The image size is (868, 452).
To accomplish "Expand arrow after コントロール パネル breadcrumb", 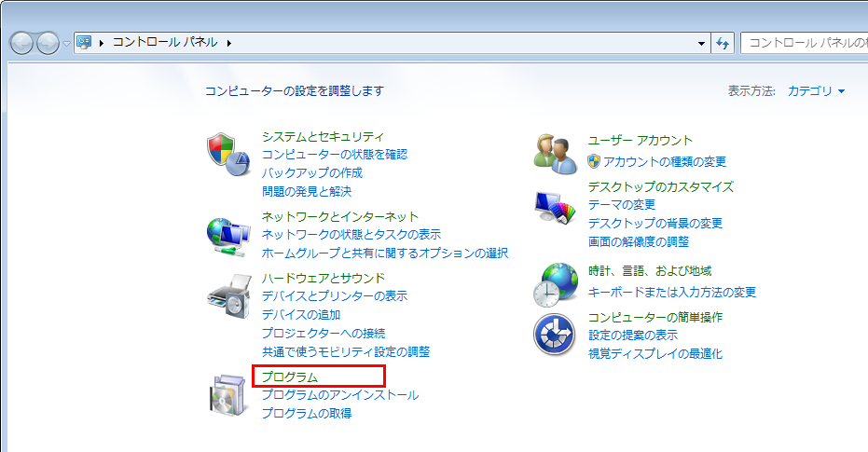I will tap(228, 43).
